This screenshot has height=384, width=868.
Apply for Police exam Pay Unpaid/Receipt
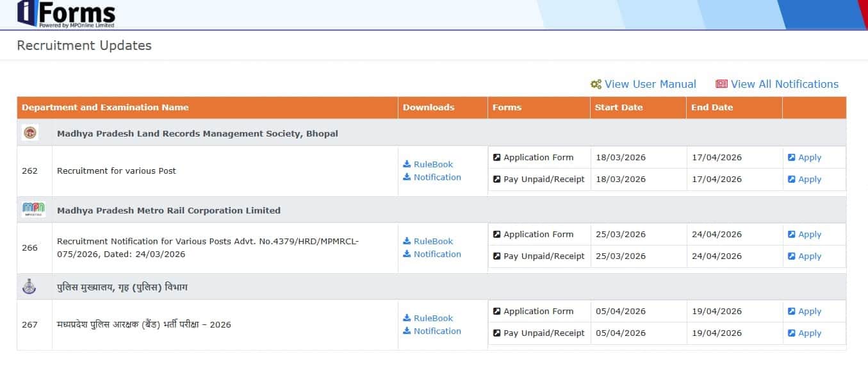(809, 333)
